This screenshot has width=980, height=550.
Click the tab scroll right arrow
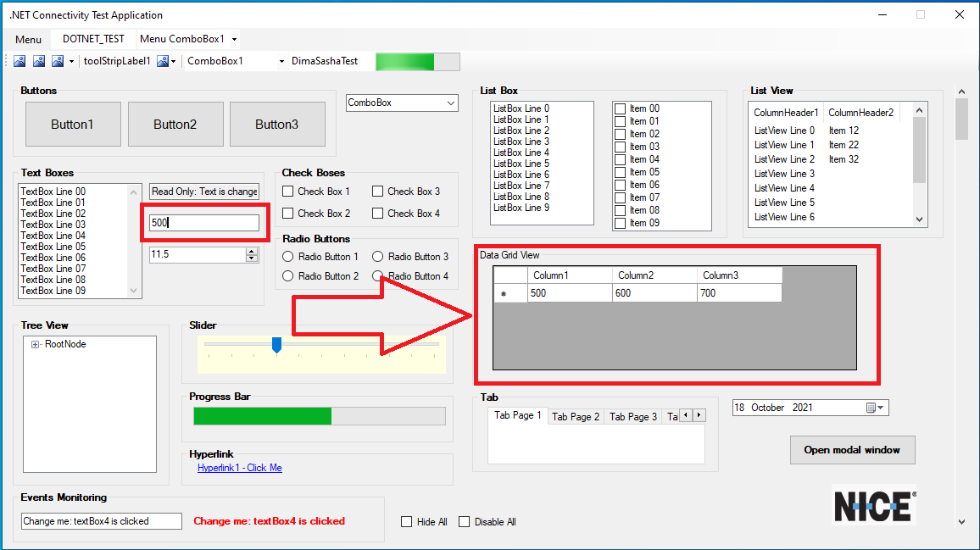click(x=699, y=415)
